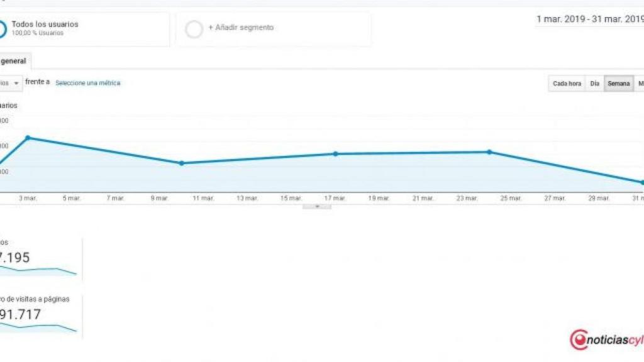Click the Seleccione una métrica link
This screenshot has height=362, width=644.
pyautogui.click(x=87, y=83)
